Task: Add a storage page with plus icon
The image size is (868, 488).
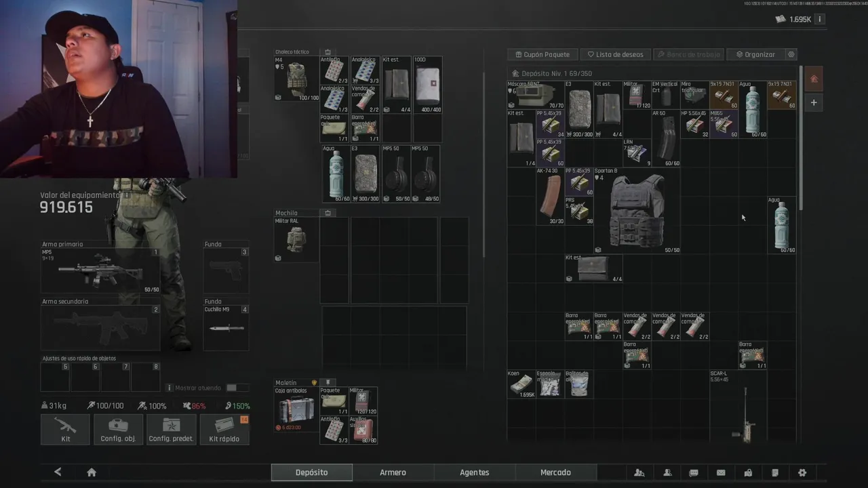Action: click(814, 102)
